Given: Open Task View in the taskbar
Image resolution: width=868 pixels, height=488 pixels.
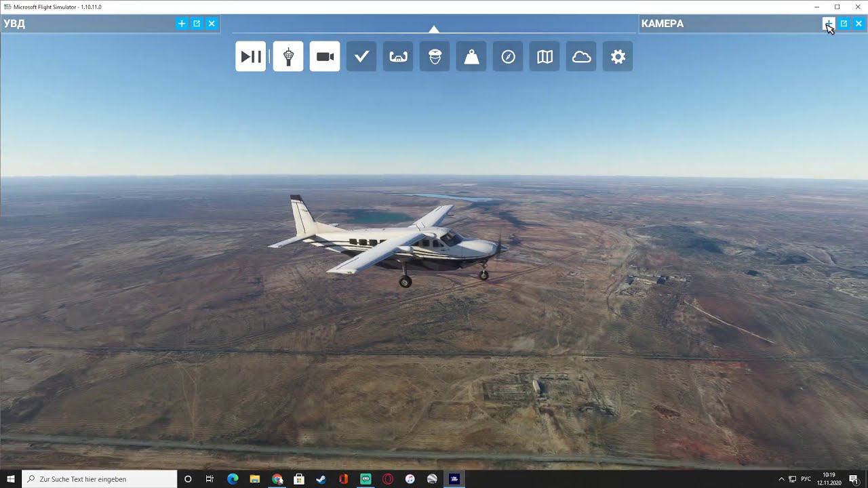Looking at the screenshot, I should pos(210,479).
